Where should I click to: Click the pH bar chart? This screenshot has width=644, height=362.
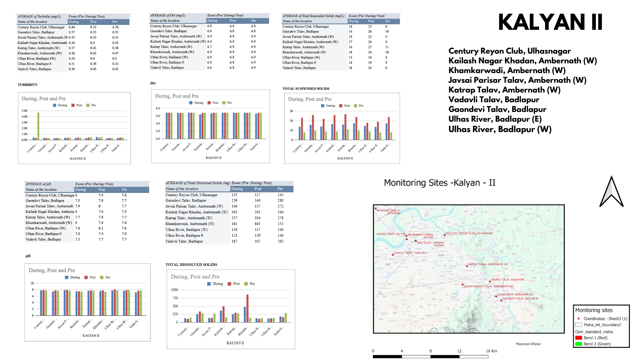tap(87, 302)
